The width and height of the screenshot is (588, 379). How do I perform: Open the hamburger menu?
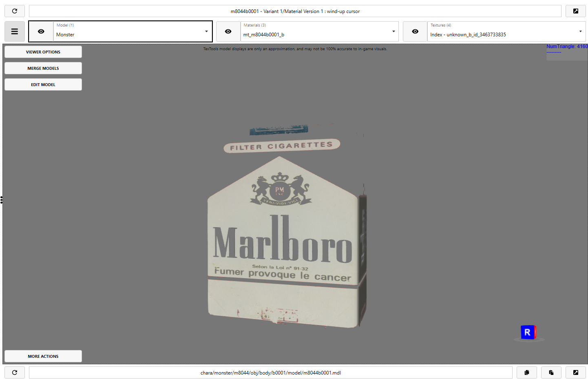click(x=15, y=31)
